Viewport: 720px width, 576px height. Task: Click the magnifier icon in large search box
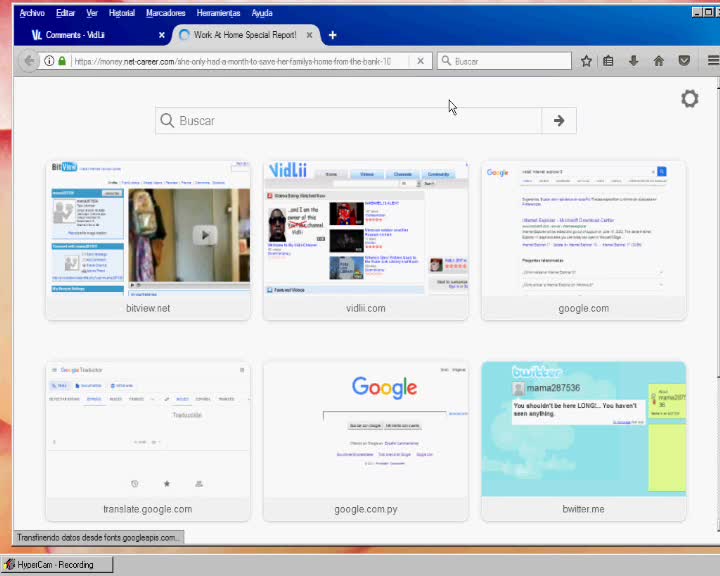coord(167,121)
